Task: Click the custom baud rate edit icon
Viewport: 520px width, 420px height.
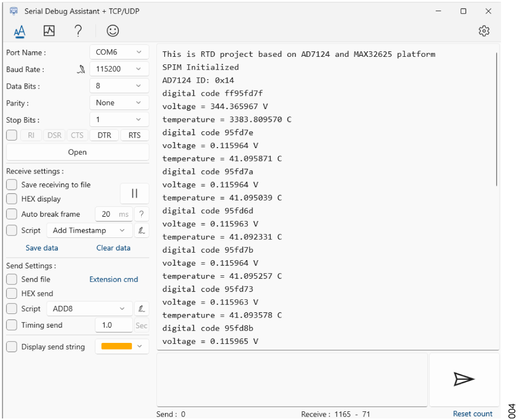Action: 80,69
